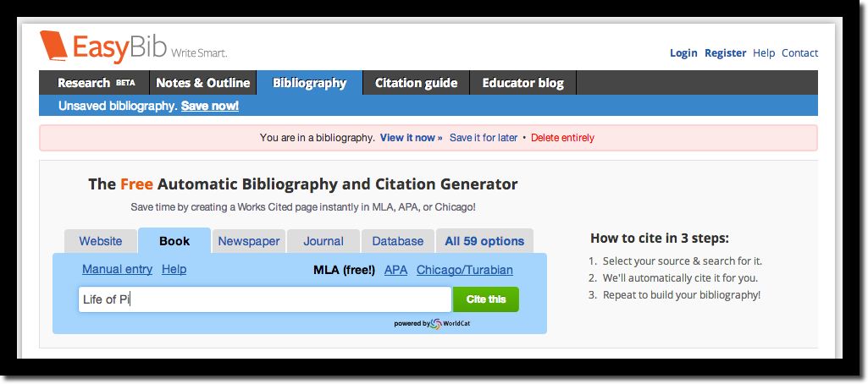Open the Login link
Image resolution: width=868 pixels, height=384 pixels.
(x=683, y=53)
